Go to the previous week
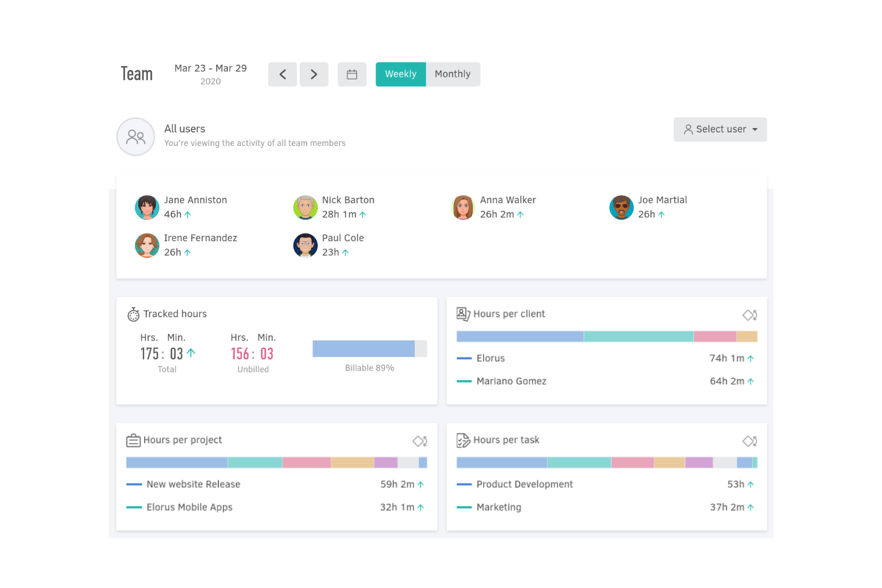Viewport: 882px width, 588px height. [x=282, y=74]
